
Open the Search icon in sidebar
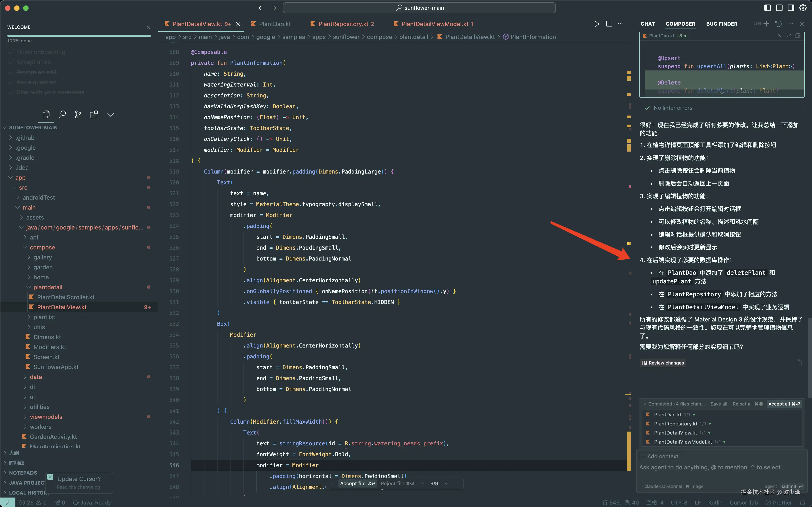62,115
